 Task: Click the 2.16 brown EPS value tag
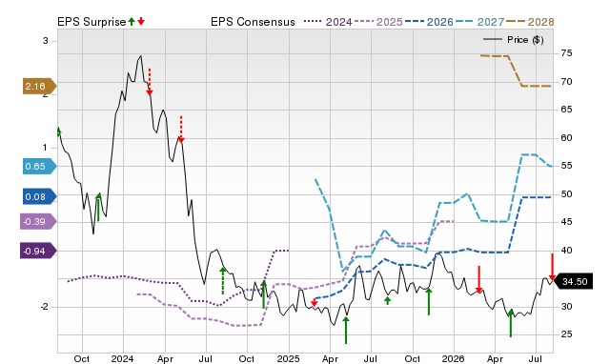tap(40, 87)
